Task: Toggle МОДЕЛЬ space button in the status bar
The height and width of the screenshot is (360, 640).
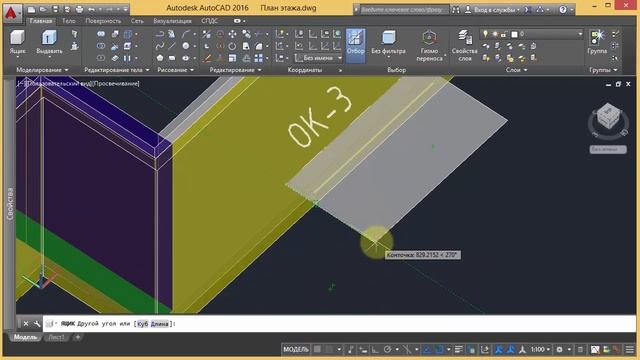Action: click(296, 349)
